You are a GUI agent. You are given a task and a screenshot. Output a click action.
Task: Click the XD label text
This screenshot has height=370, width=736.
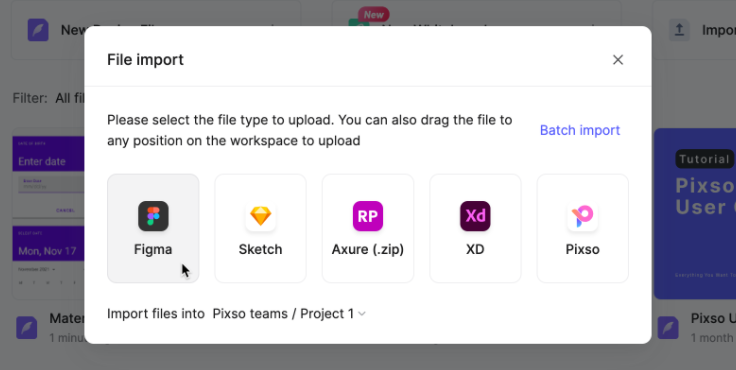[x=475, y=249]
